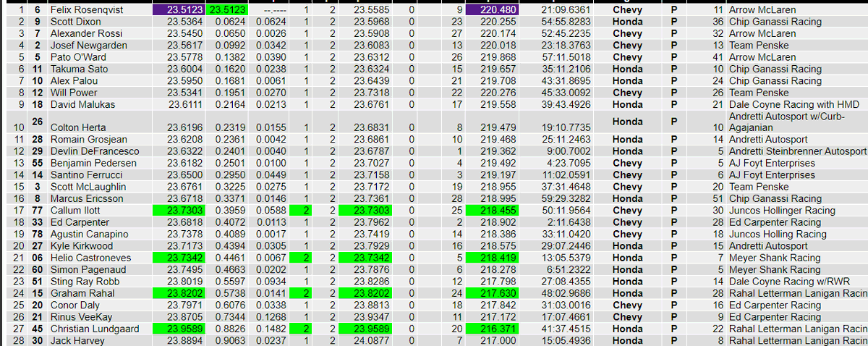Click Alex Palou driver name
Viewport: 868px width, 346px height.
[x=74, y=80]
